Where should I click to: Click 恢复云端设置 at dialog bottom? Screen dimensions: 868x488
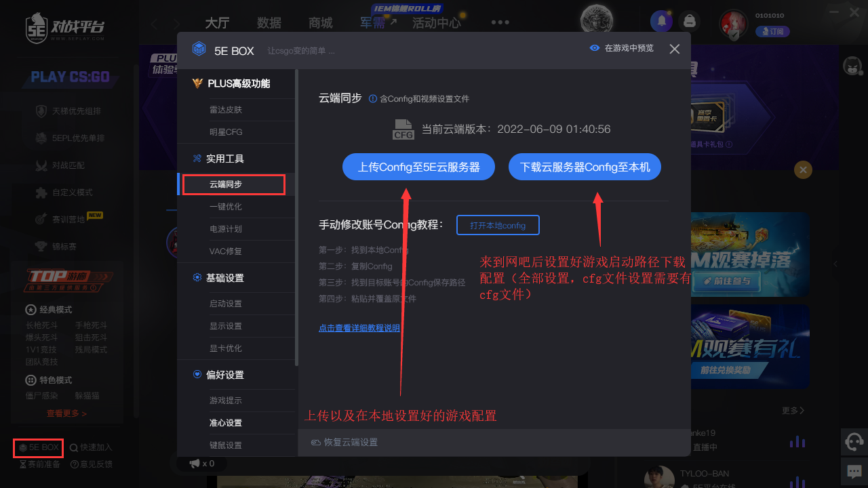pos(344,442)
